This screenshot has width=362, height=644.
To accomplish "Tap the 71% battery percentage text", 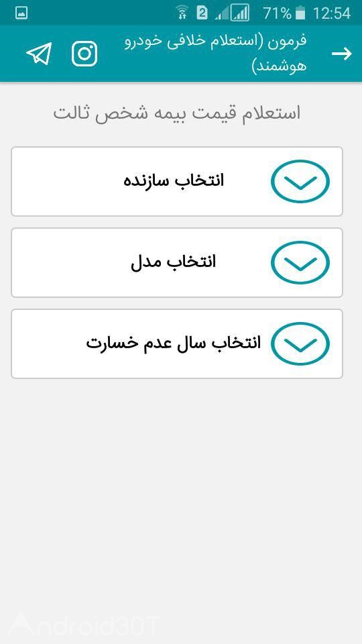I will pos(277,13).
